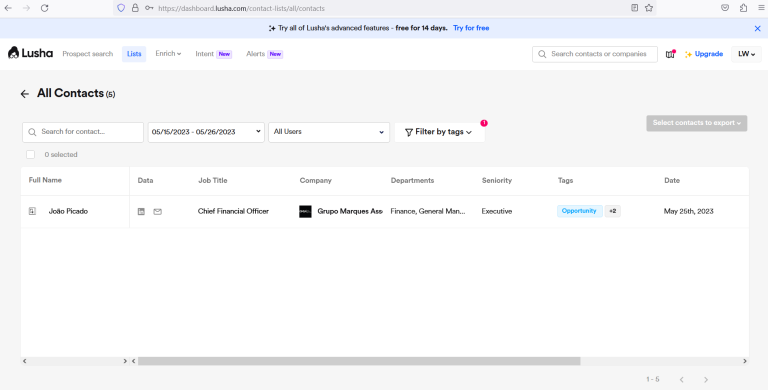
Task: Click the Lusha logo
Action: tap(30, 53)
